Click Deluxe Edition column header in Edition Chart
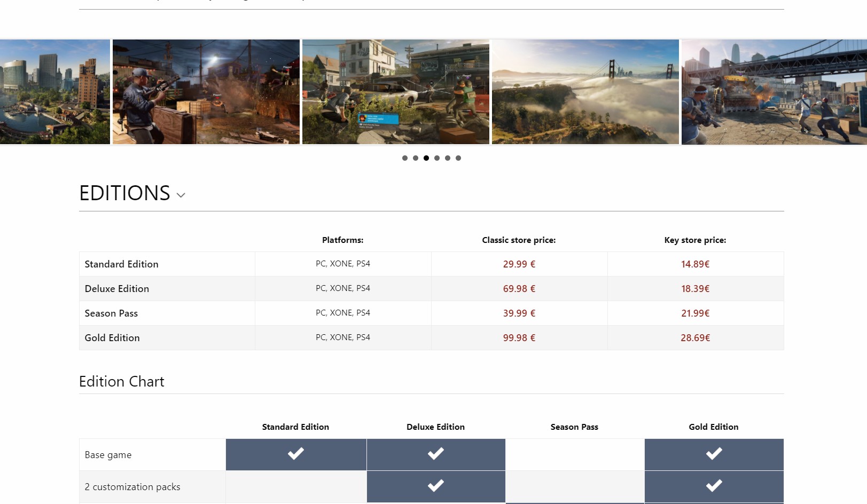The height and width of the screenshot is (504, 867). pos(436,427)
